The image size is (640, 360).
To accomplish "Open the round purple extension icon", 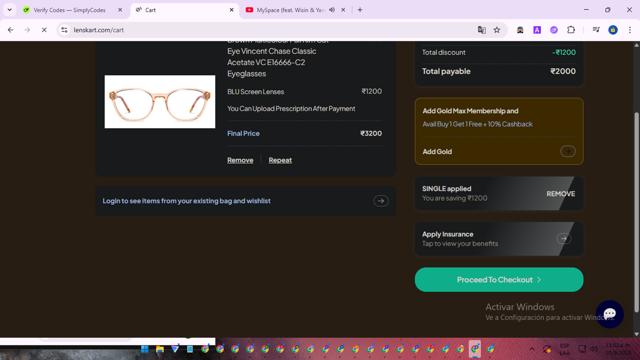I will tap(553, 30).
